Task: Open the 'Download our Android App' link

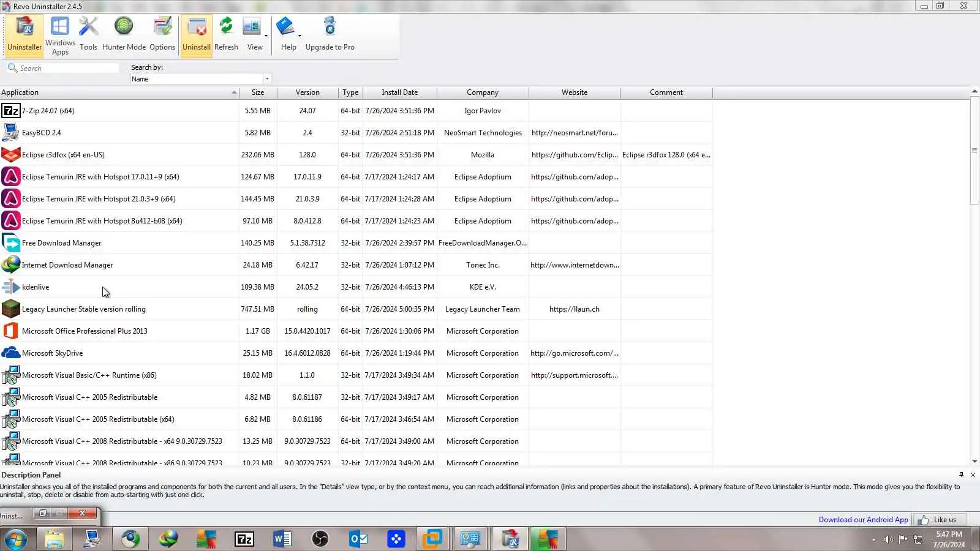Action: click(x=863, y=520)
